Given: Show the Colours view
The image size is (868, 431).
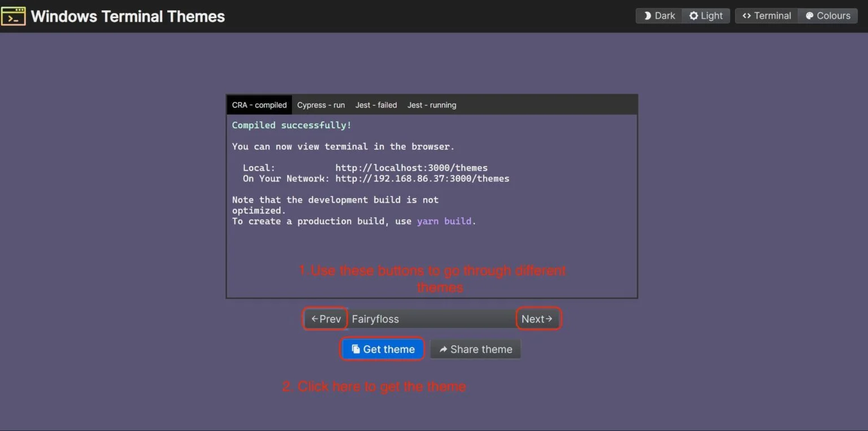Looking at the screenshot, I should click(x=828, y=16).
